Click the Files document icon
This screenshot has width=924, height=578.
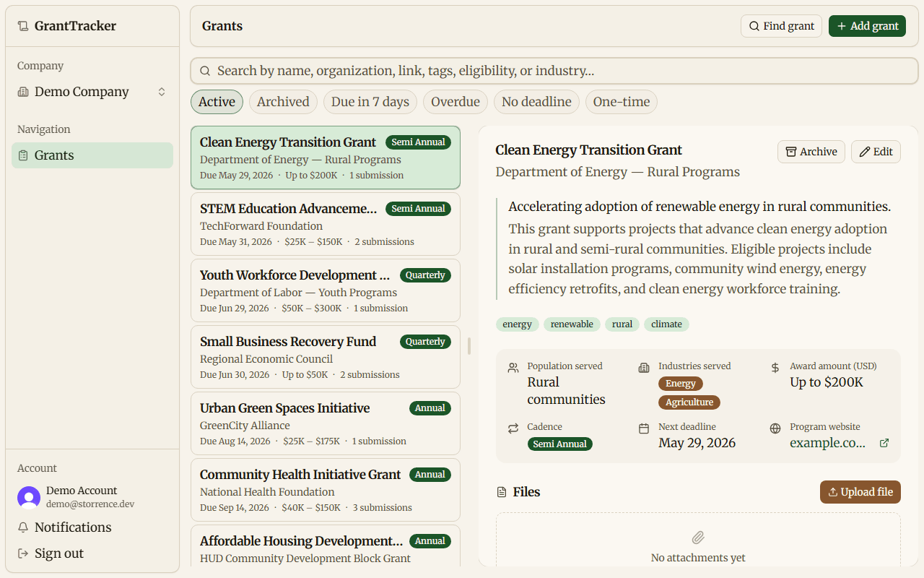[x=502, y=492]
